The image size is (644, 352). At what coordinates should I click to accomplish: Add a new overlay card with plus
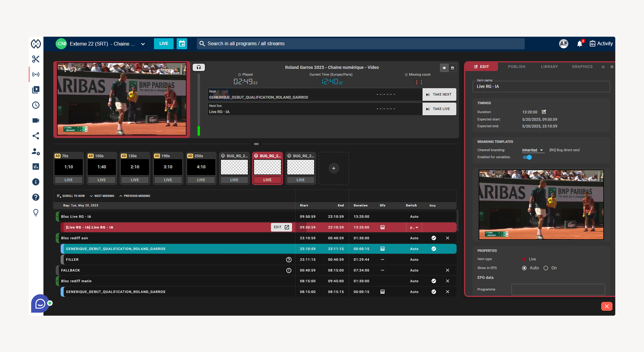(334, 168)
